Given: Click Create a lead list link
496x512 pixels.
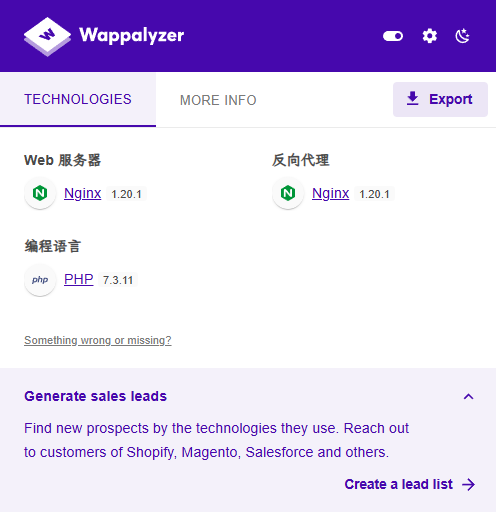Looking at the screenshot, I should tap(399, 484).
